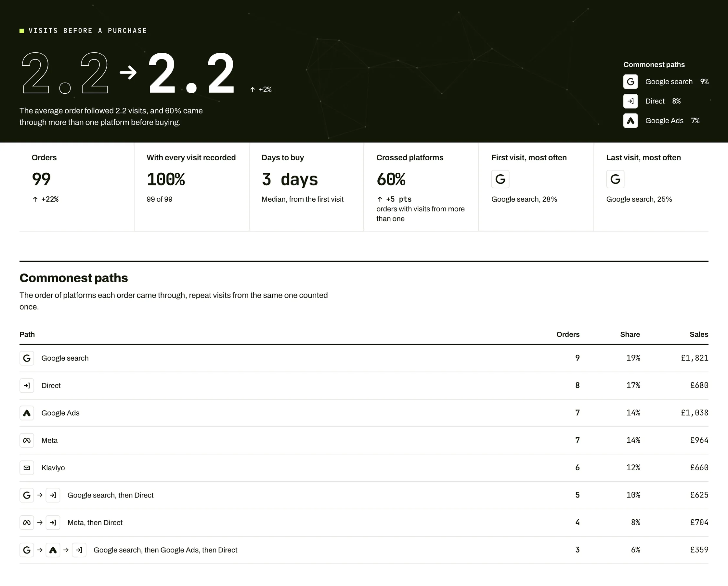Click the 'Meta, then Direct' path label

95,523
